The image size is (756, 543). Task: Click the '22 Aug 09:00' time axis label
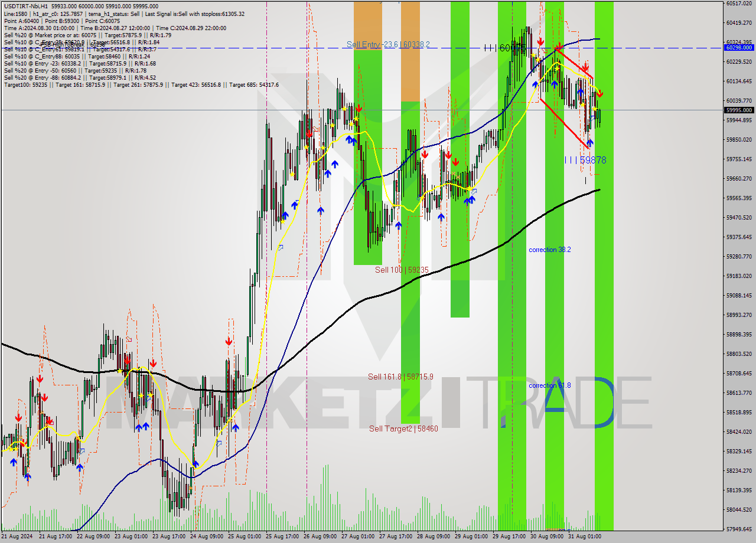94,537
